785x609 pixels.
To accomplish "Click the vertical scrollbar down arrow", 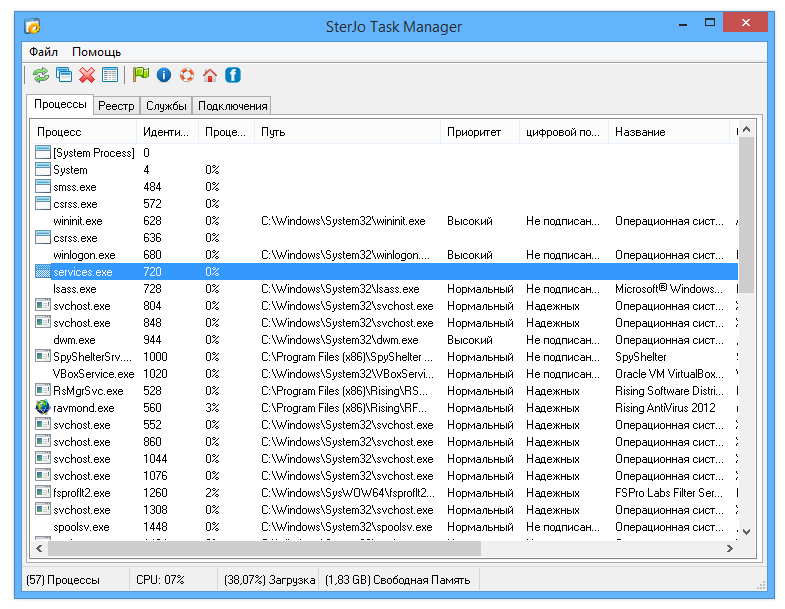I will 746,532.
